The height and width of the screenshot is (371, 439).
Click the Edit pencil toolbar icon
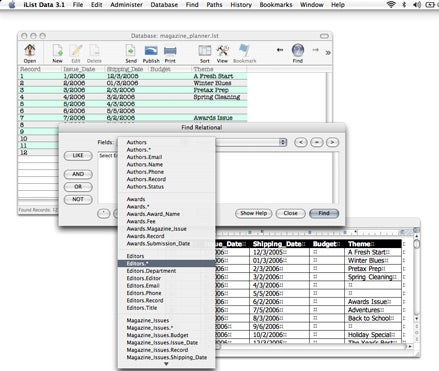(x=76, y=53)
